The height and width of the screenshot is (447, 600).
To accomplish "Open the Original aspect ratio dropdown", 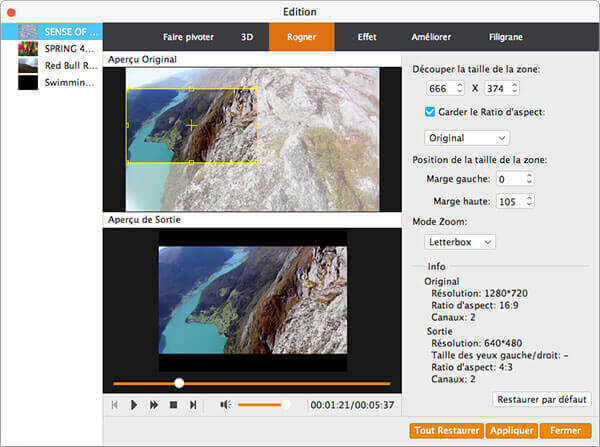I will 466,138.
